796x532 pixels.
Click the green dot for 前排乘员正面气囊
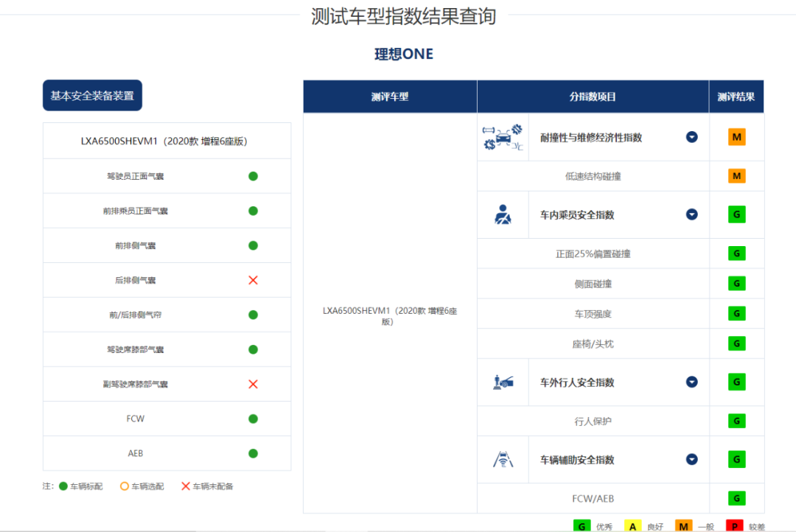(253, 211)
